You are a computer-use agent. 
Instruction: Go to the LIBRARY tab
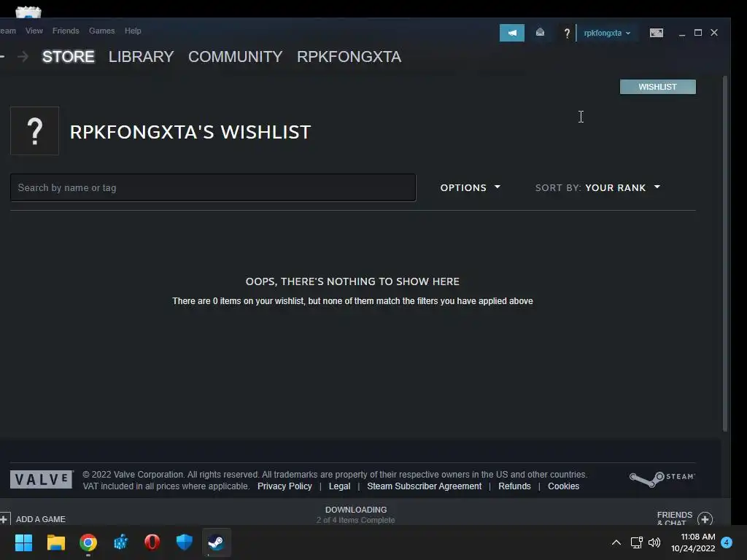[141, 57]
